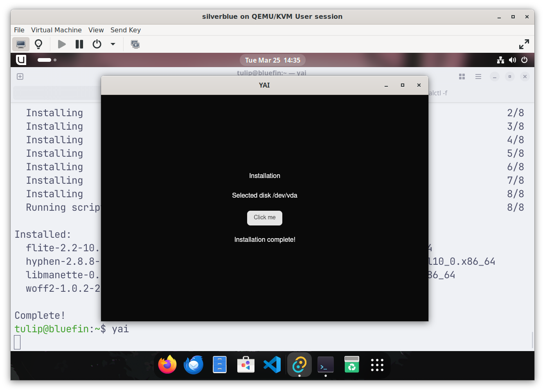Click the wired network status icon
The image size is (545, 392).
coord(500,60)
